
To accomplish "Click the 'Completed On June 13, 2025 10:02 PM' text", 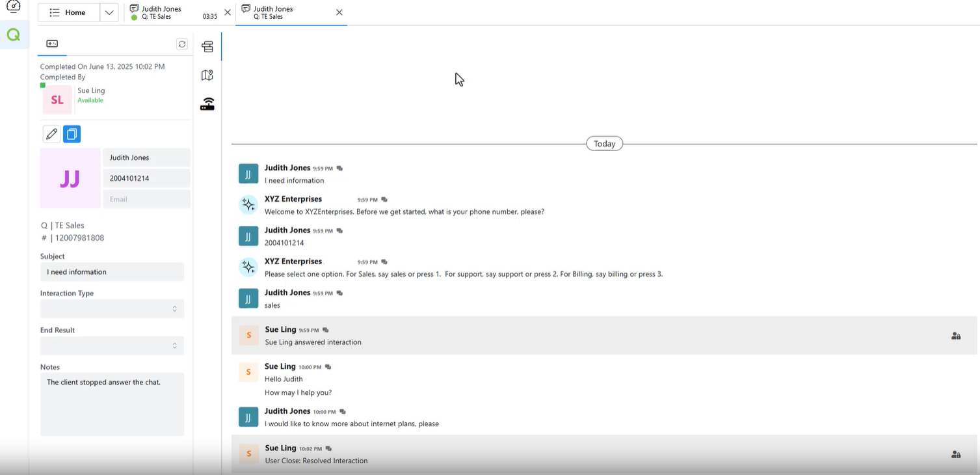I will [x=102, y=66].
